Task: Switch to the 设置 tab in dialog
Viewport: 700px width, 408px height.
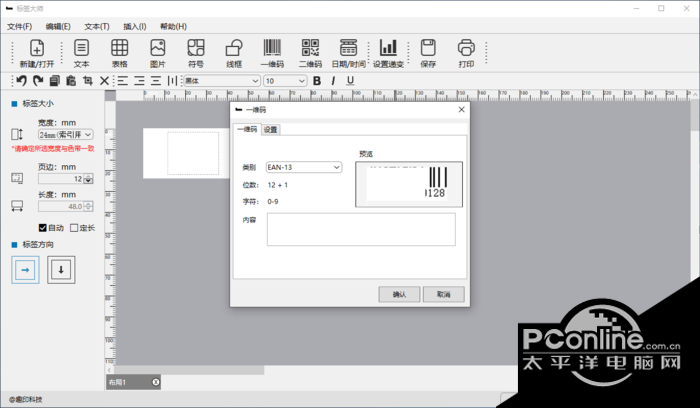Action: pyautogui.click(x=271, y=129)
